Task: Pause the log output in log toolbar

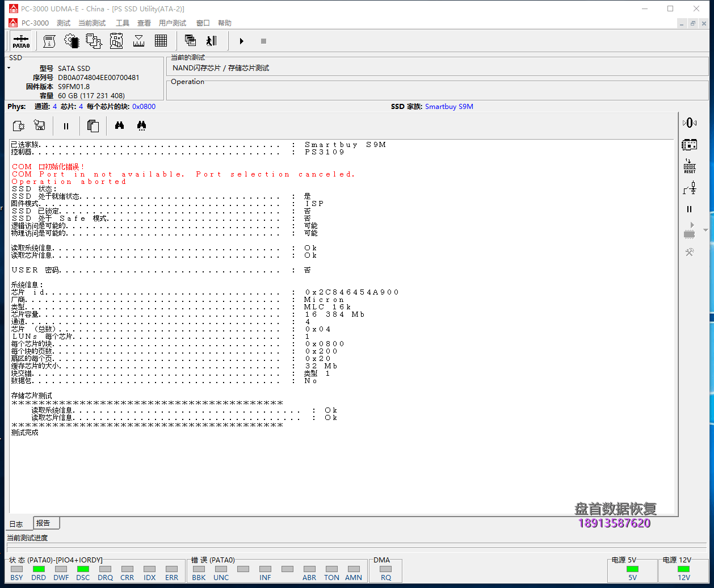Action: (66, 126)
